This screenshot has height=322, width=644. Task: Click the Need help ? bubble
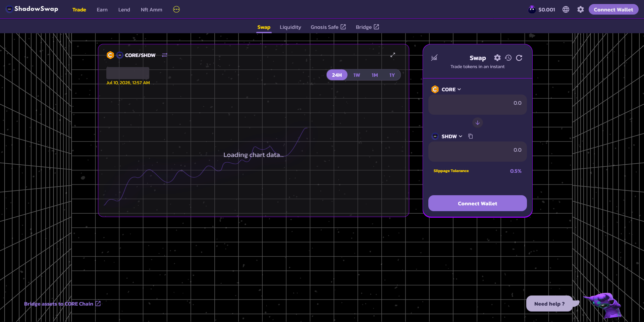(x=549, y=304)
